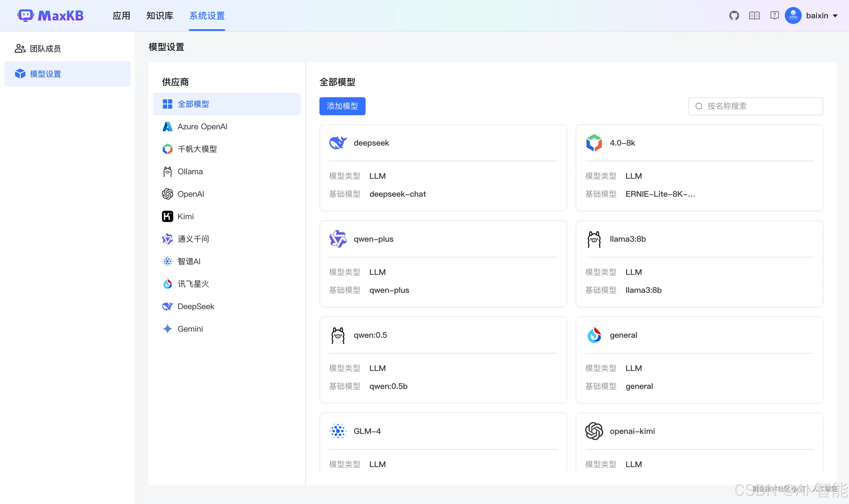
Task: Click the 添加模型 button
Action: (x=342, y=106)
